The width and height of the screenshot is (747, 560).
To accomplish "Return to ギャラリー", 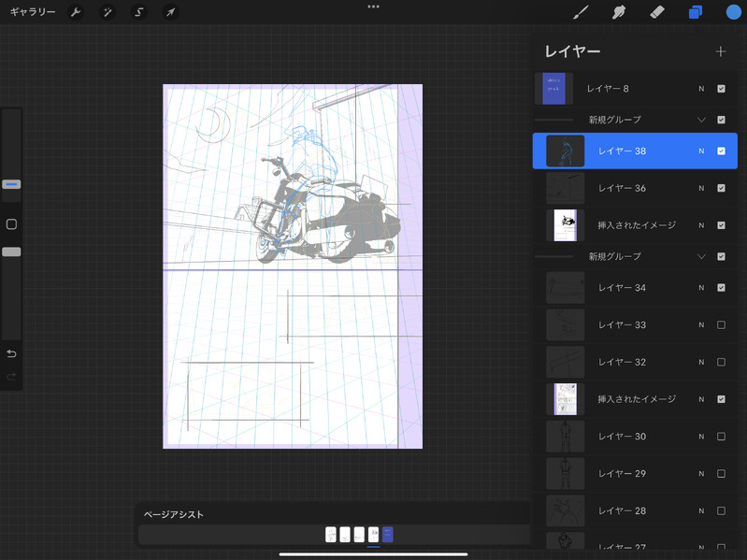I will 32,12.
